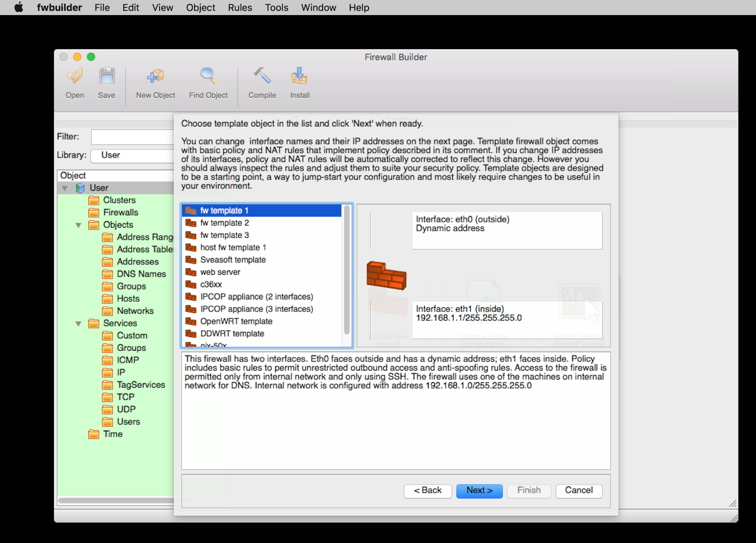Click the New Object toolbar icon
756x543 pixels.
(x=155, y=76)
